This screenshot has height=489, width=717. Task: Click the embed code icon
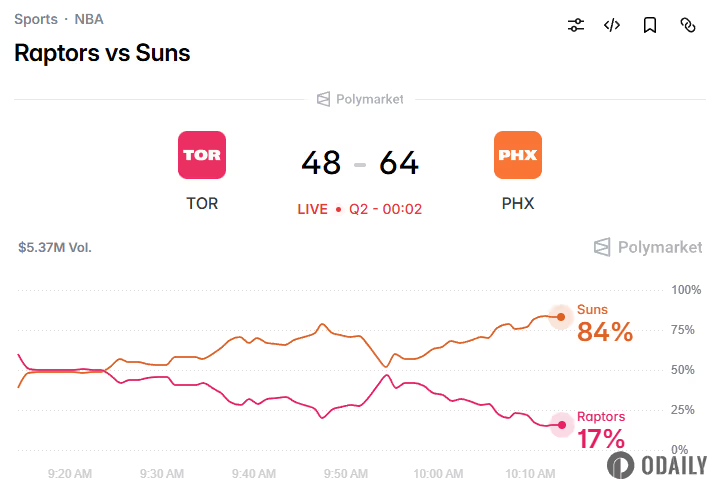click(612, 26)
